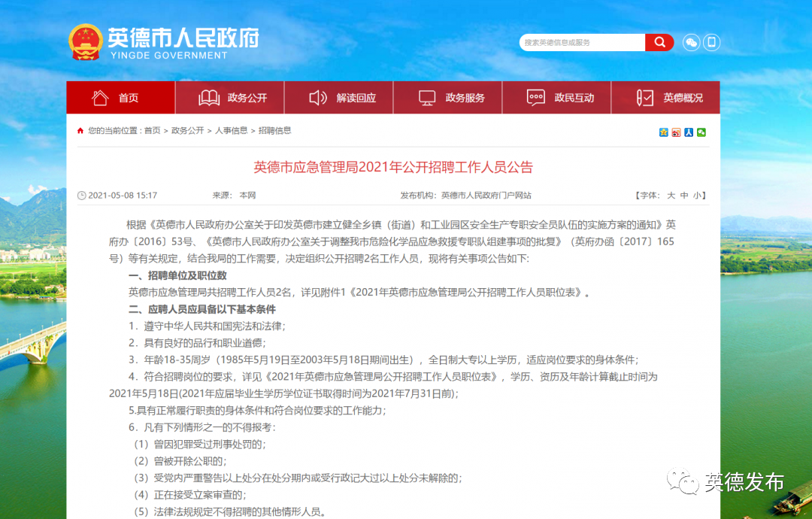
Task: Go to 招聘信息 breadcrumb link
Action: pyautogui.click(x=274, y=131)
